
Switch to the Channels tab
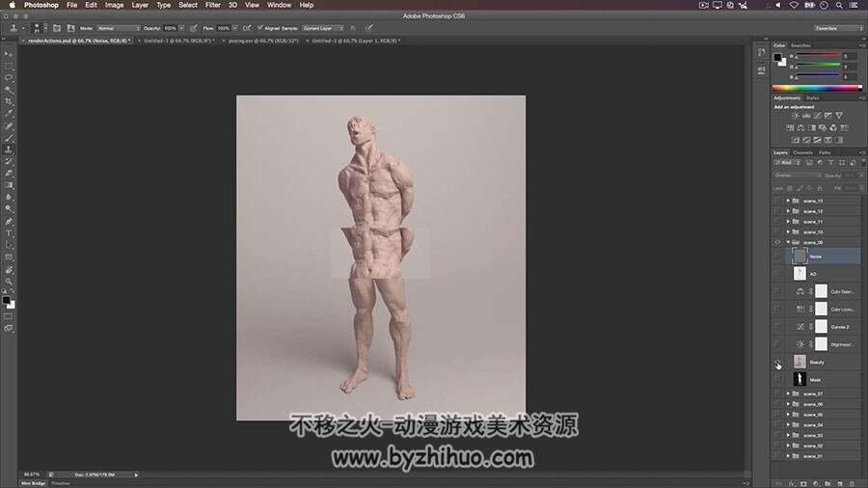click(x=802, y=152)
